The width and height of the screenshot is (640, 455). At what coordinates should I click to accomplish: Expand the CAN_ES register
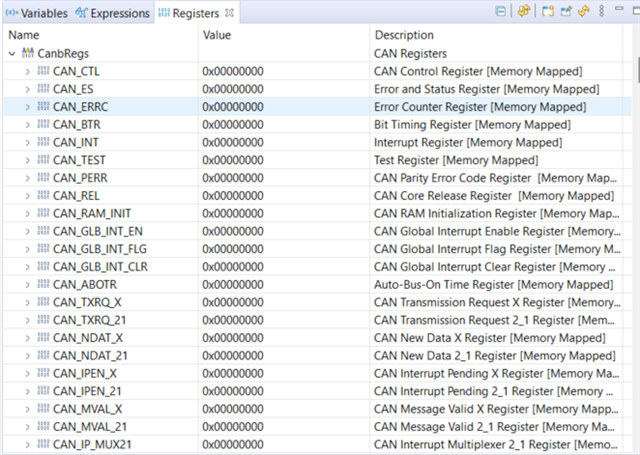click(x=27, y=89)
